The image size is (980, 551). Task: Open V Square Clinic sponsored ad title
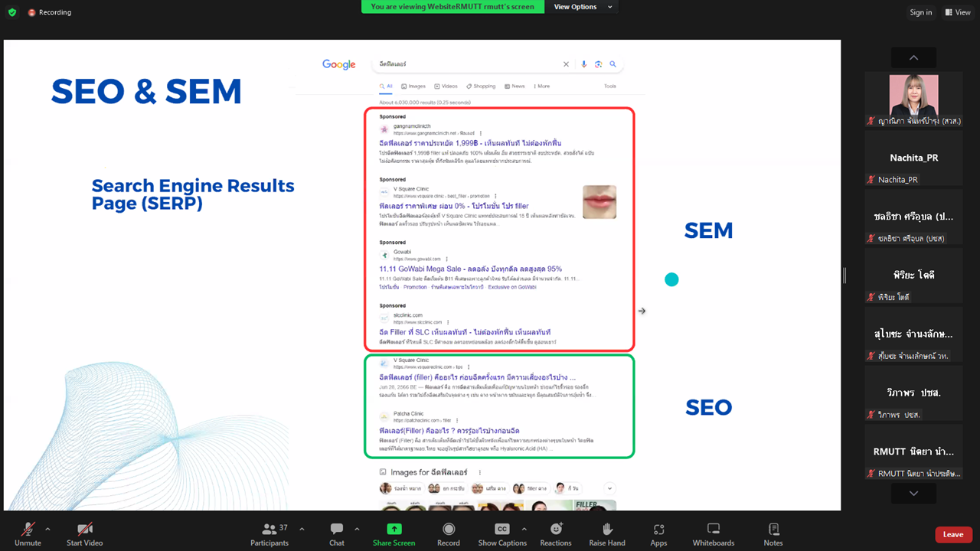click(x=454, y=206)
